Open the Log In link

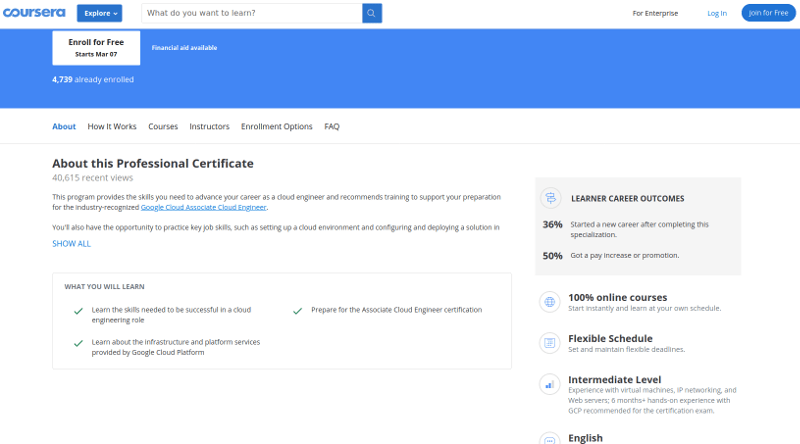tap(717, 13)
